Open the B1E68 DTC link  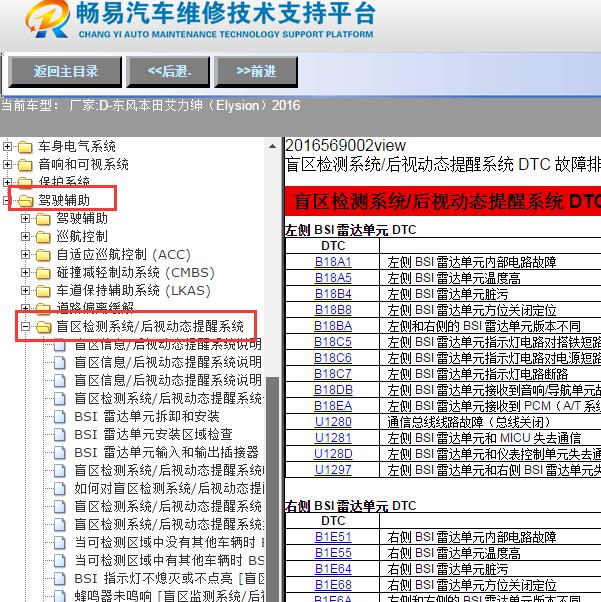pos(333,585)
